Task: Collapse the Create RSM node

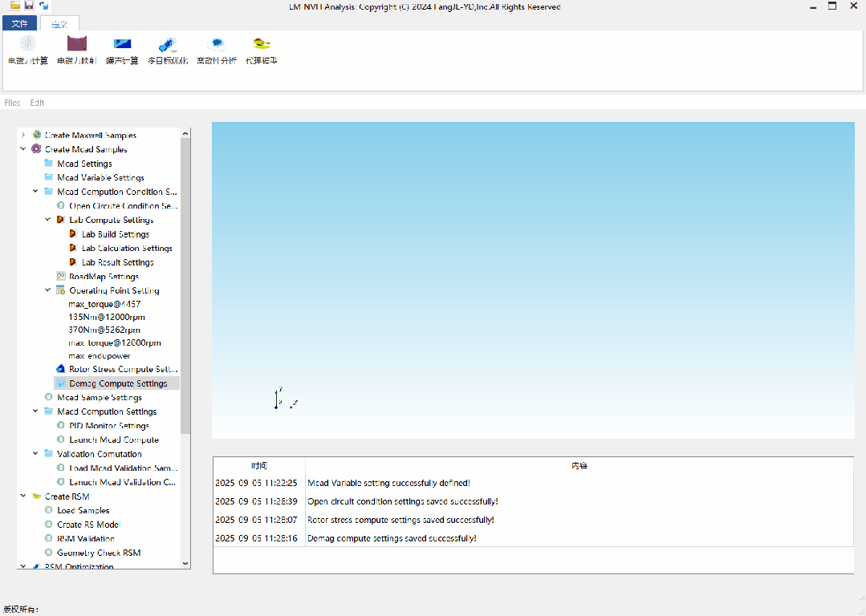Action: 23,496
